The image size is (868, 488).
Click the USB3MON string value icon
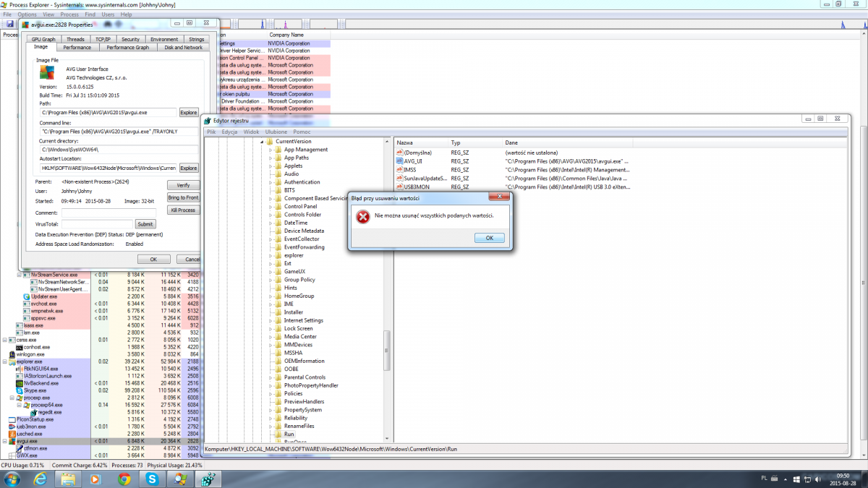[x=399, y=187]
